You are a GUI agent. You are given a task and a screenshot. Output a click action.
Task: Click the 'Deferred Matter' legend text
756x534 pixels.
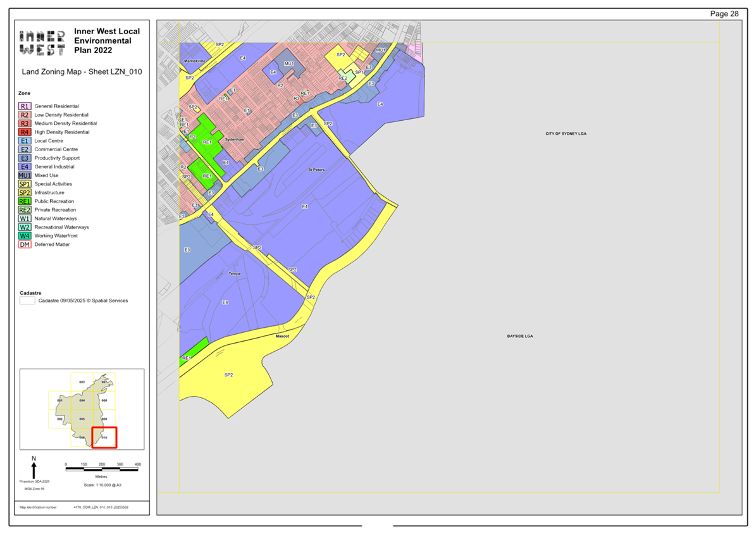(52, 245)
